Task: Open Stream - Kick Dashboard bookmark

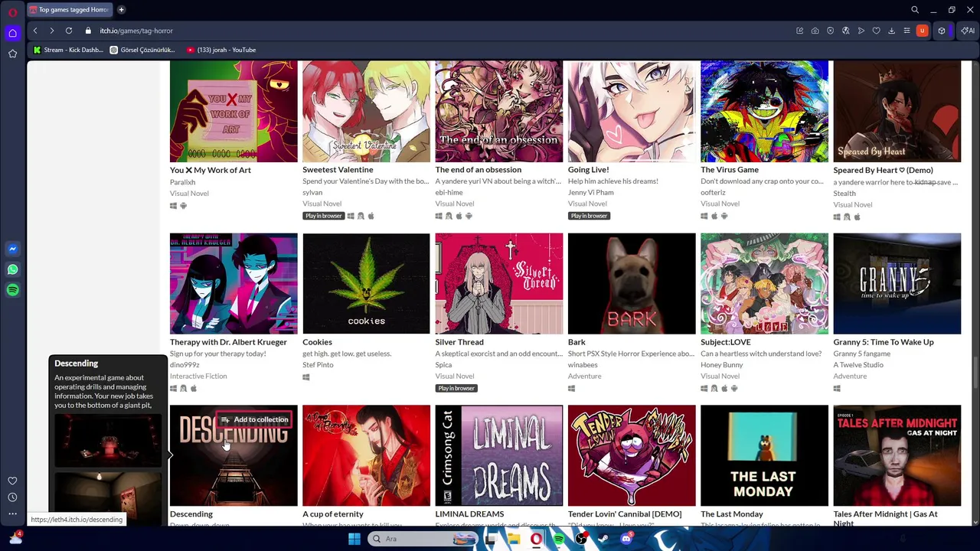Action: pyautogui.click(x=68, y=50)
